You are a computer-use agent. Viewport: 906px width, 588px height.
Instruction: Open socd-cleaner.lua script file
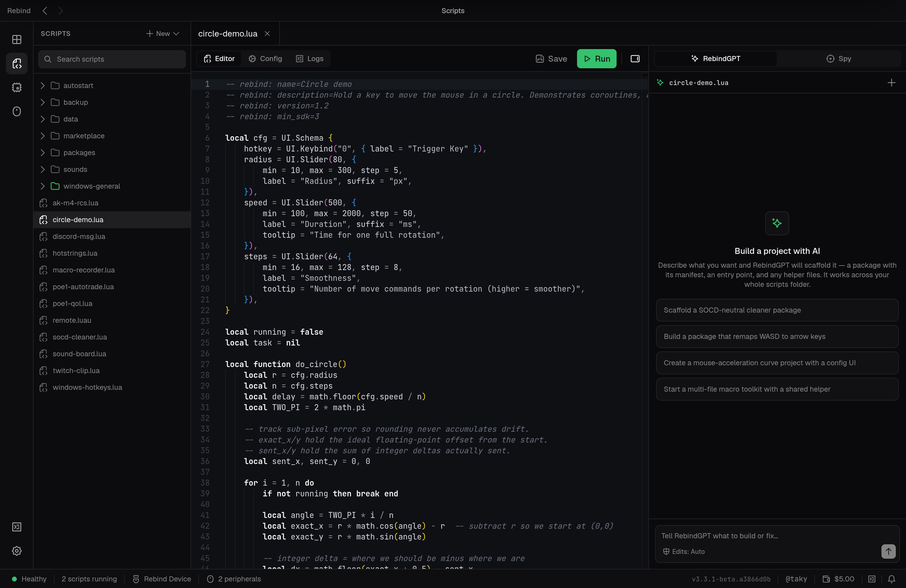click(112, 337)
